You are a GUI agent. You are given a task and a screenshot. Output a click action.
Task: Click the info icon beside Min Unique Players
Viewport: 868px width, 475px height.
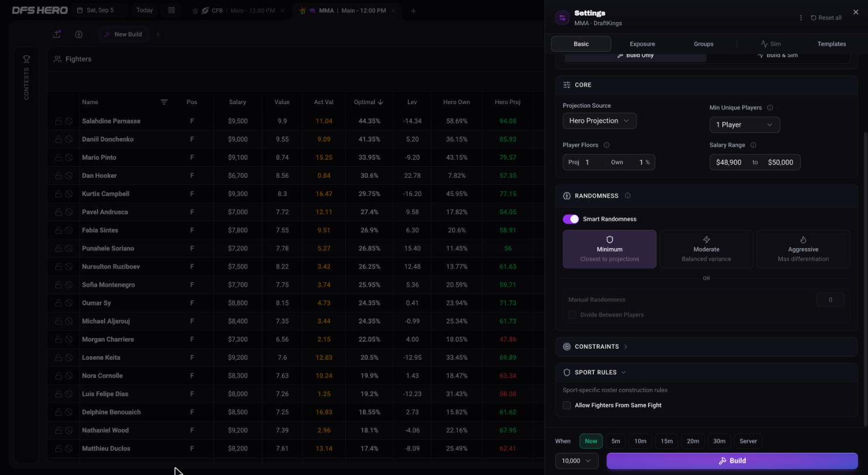point(770,108)
